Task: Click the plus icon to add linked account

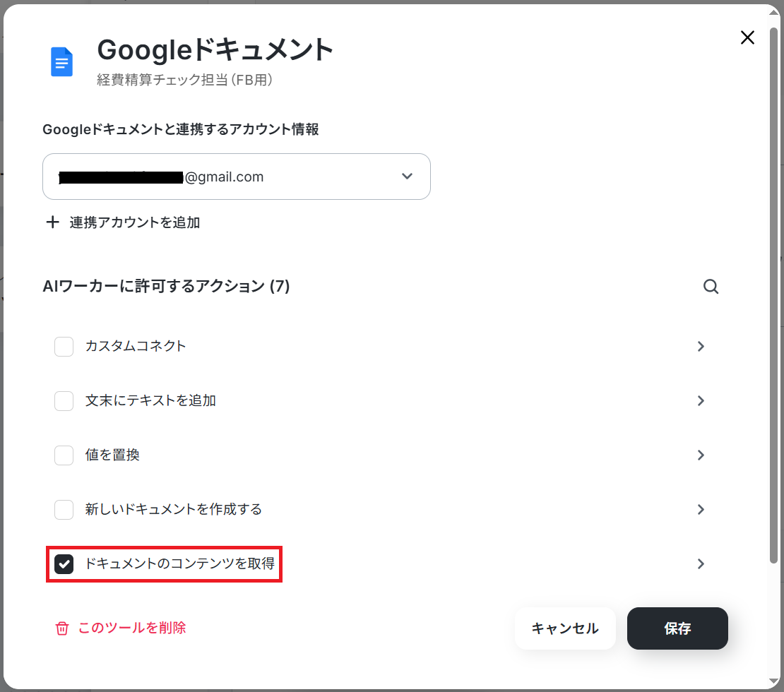Action: point(52,222)
